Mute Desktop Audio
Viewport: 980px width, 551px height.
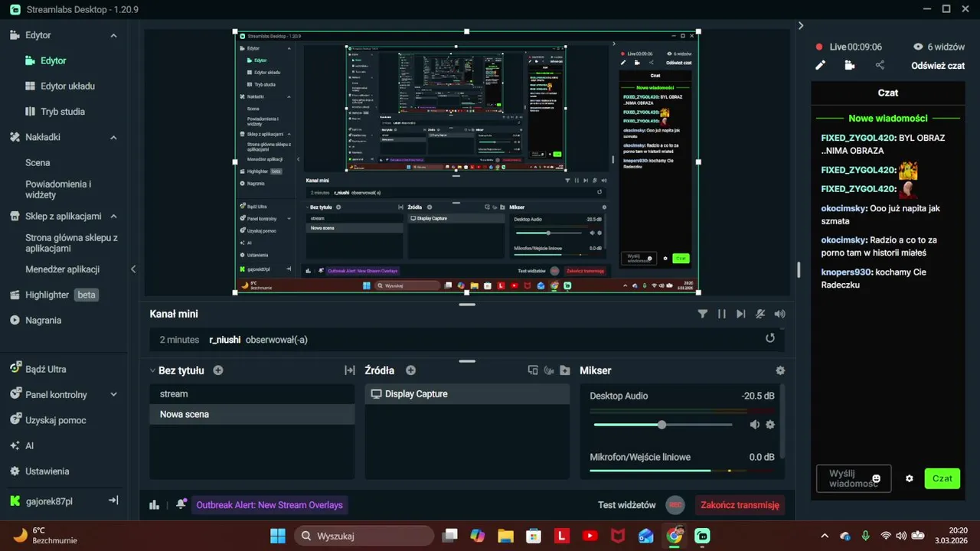(754, 425)
